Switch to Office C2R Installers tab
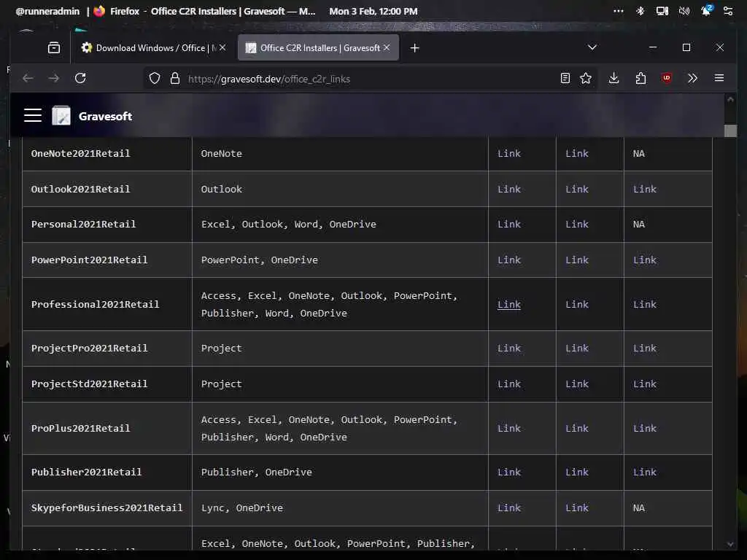 [318, 47]
